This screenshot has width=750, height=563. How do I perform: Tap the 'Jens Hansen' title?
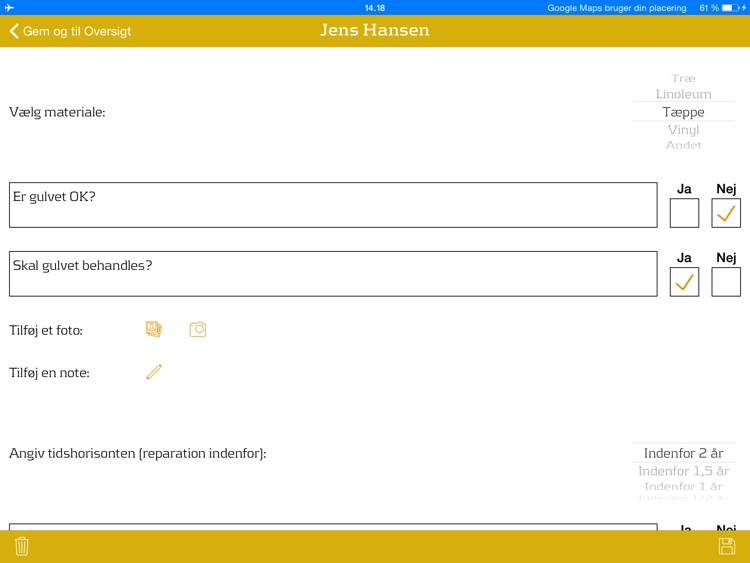pyautogui.click(x=375, y=30)
